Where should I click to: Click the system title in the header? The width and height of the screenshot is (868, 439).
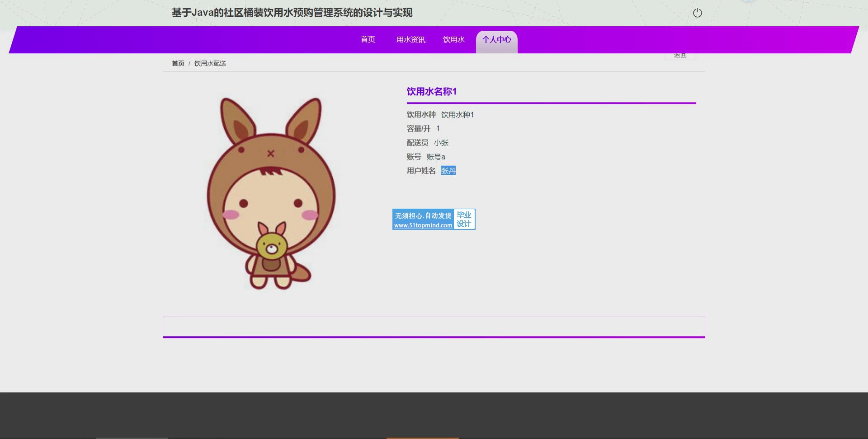tap(292, 13)
